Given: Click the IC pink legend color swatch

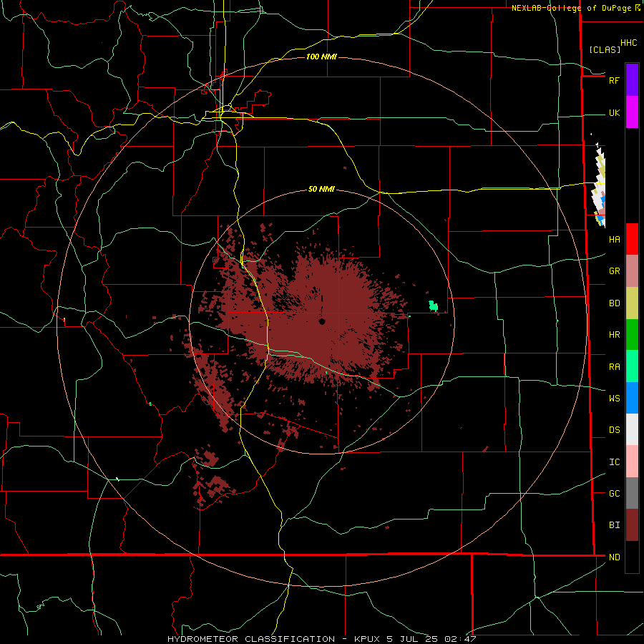Looking at the screenshot, I should [632, 462].
